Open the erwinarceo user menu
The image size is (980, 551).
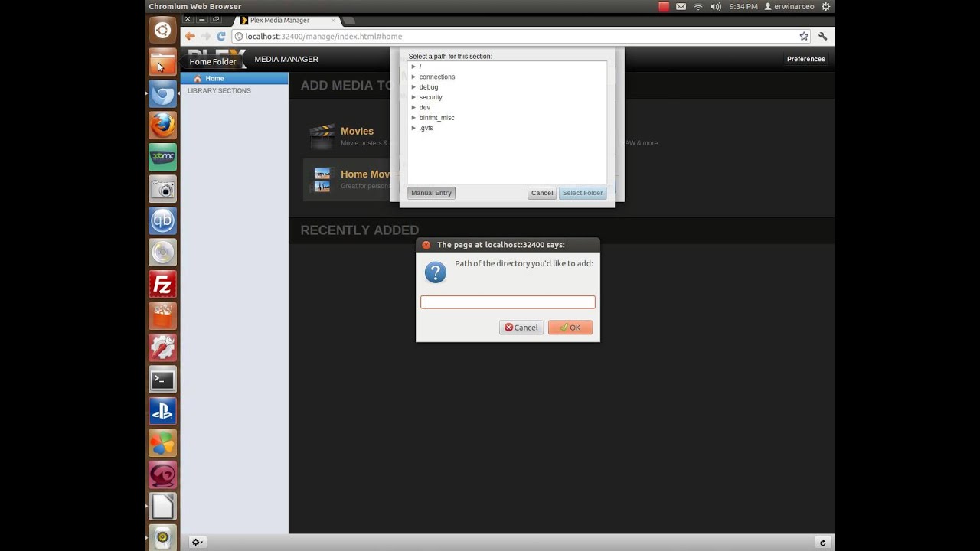click(x=789, y=6)
